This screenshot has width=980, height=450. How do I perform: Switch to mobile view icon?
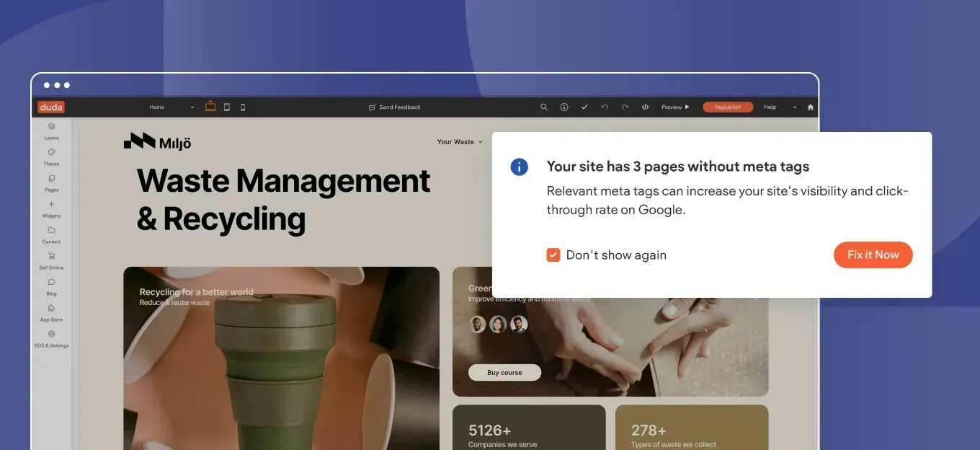pos(243,107)
